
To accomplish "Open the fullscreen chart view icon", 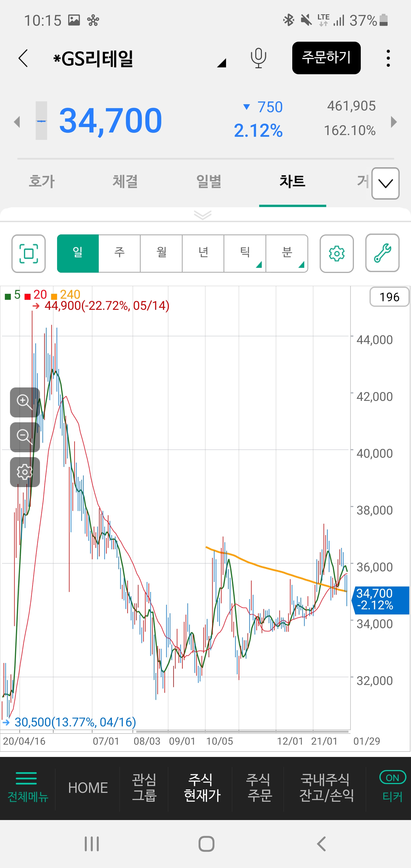I will pyautogui.click(x=29, y=253).
